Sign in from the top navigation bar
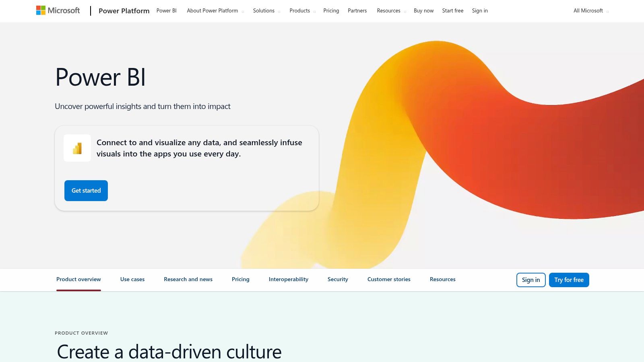 coord(480,11)
